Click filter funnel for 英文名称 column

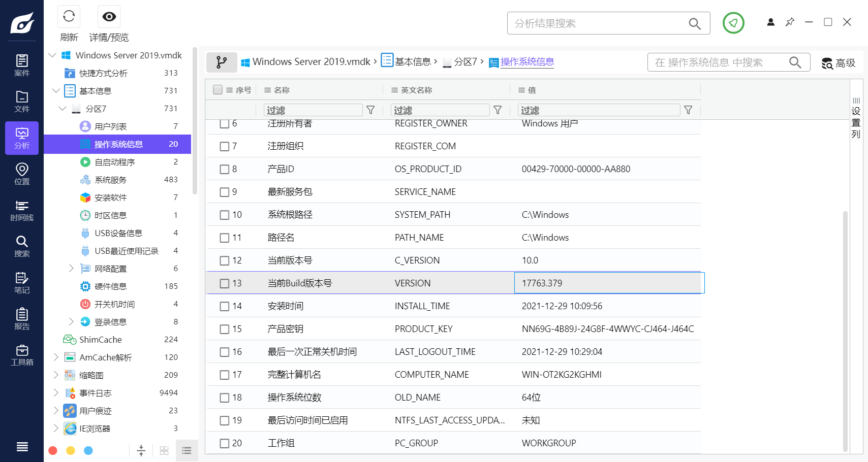click(498, 110)
